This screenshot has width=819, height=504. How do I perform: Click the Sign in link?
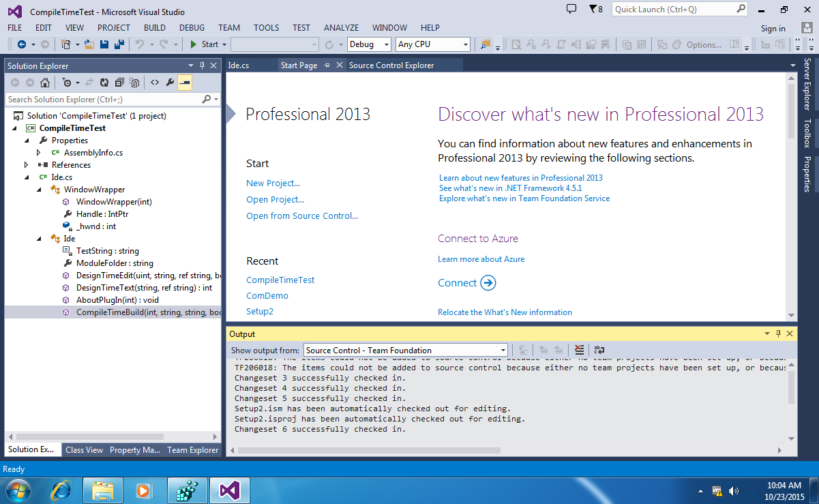(773, 28)
